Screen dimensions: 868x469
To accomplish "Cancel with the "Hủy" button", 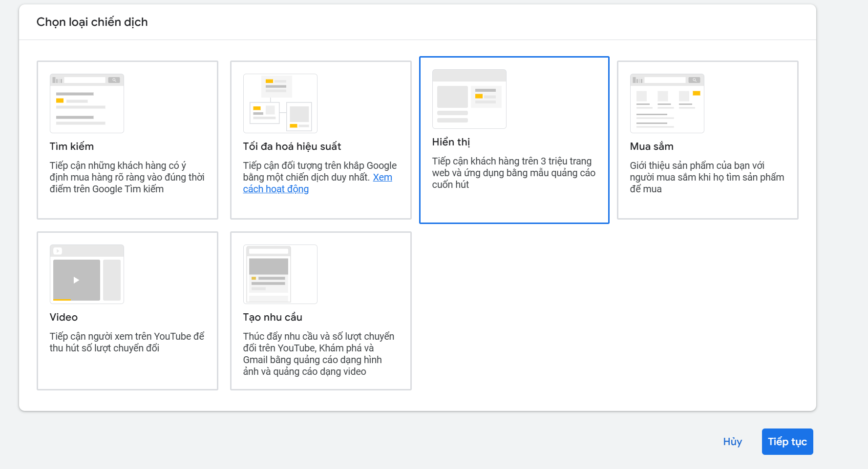I will pyautogui.click(x=732, y=442).
